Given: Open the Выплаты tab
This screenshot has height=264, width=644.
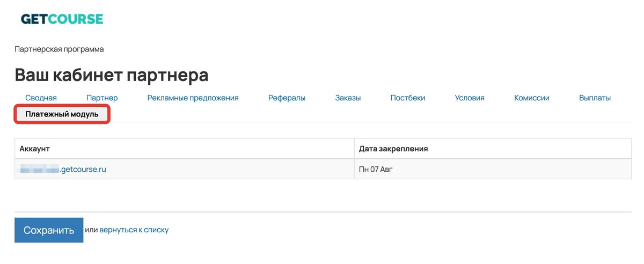Looking at the screenshot, I should tap(595, 98).
